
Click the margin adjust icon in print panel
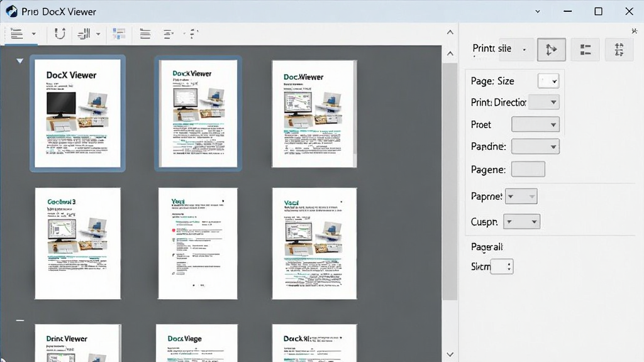coord(619,50)
